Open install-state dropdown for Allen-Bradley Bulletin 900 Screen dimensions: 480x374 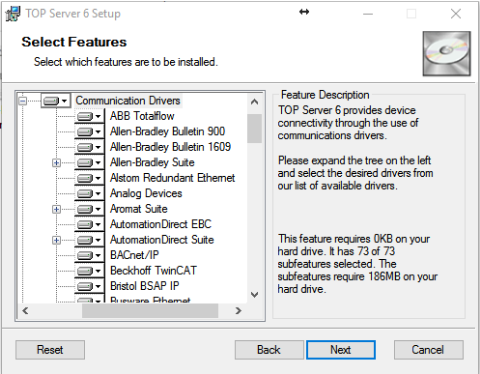click(89, 132)
